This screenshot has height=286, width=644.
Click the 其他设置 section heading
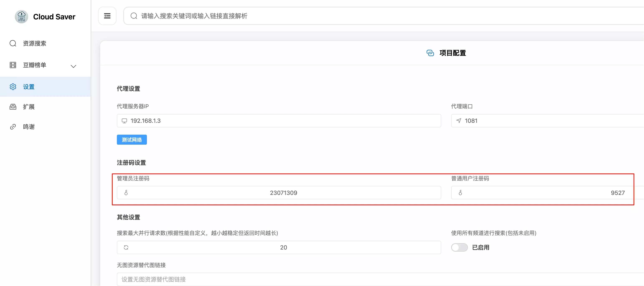(129, 217)
